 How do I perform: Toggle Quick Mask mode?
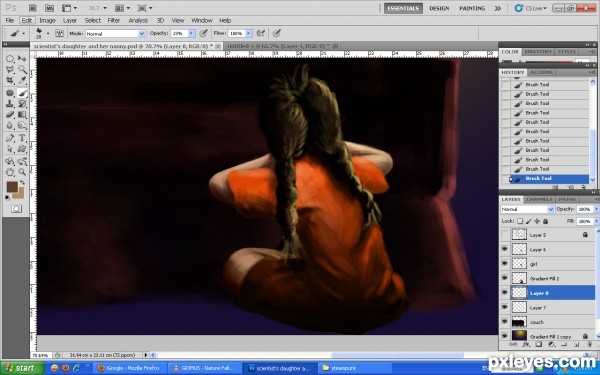(x=16, y=209)
